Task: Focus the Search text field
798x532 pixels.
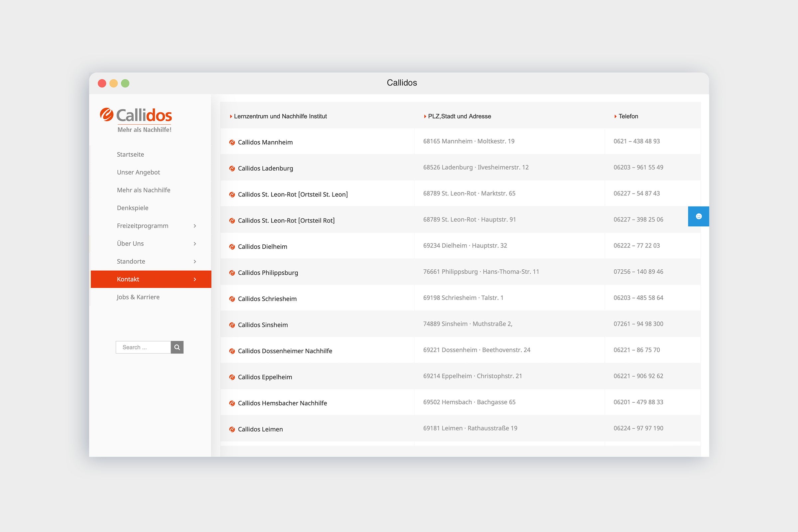Action: [143, 347]
